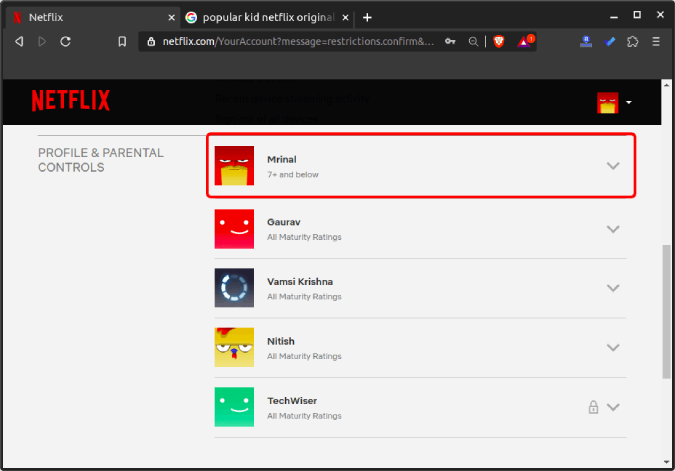
Task: Open the Brave Shields lion icon
Action: tap(499, 41)
